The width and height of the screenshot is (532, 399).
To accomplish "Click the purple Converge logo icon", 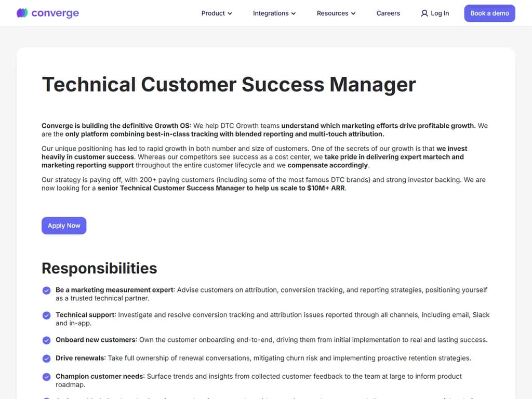I will pyautogui.click(x=21, y=13).
